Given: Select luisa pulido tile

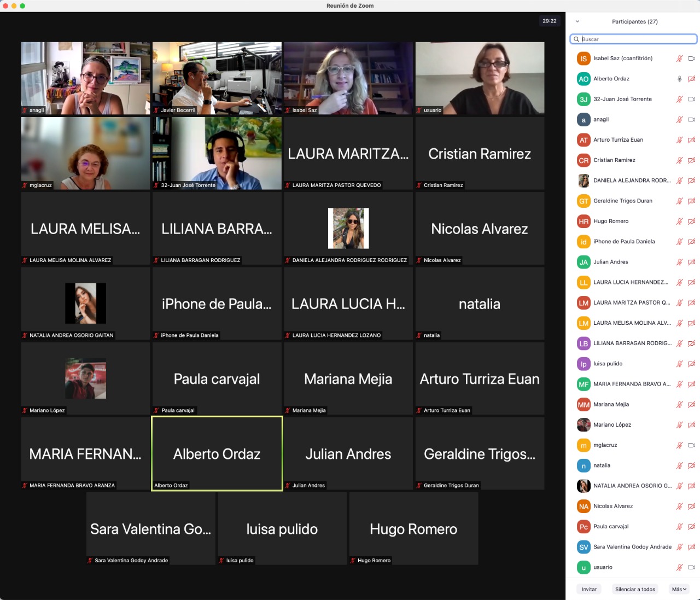Looking at the screenshot, I should click(282, 528).
